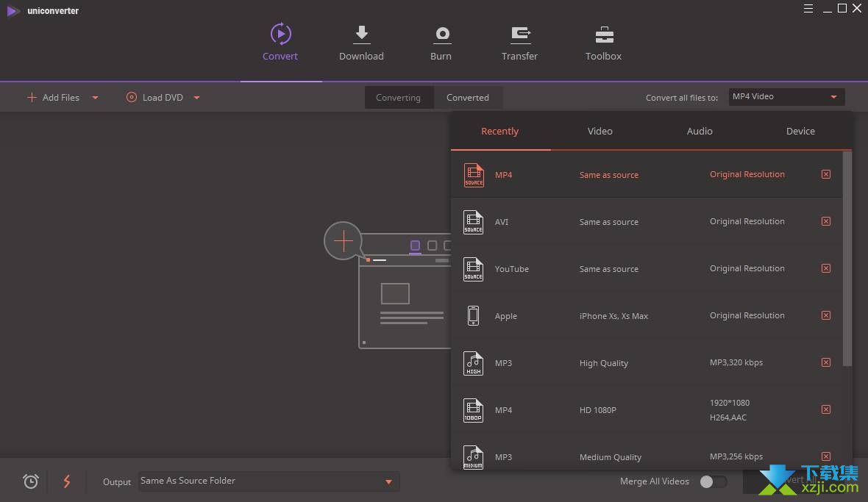Click Original Resolution in AVI row
This screenshot has height=502, width=868.
[x=747, y=221]
